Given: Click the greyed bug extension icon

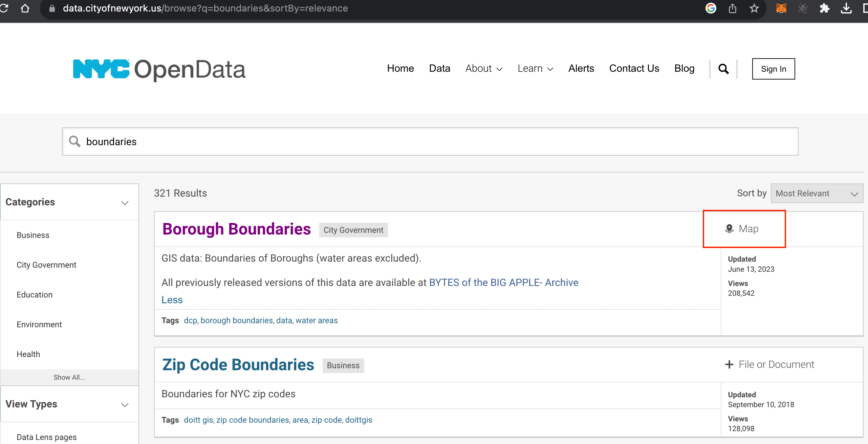Looking at the screenshot, I should pos(803,8).
